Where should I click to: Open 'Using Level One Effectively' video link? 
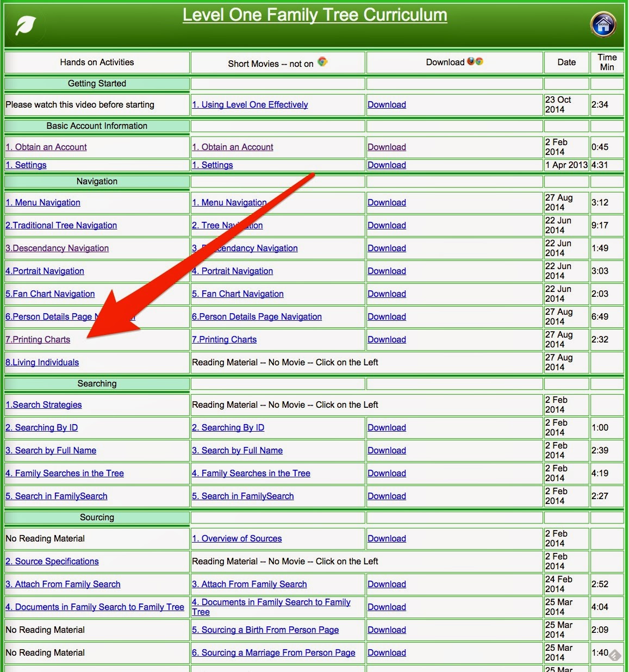point(250,104)
